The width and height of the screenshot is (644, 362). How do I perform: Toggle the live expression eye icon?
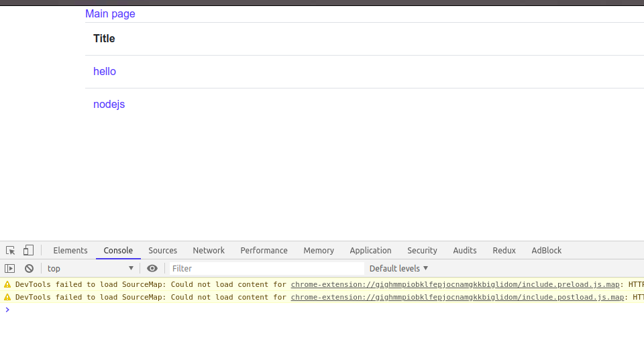pos(152,268)
